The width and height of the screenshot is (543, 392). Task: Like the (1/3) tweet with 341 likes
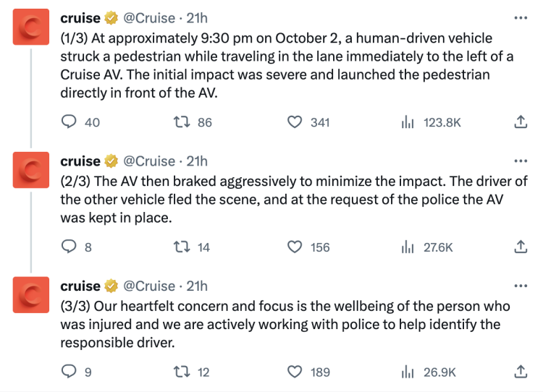point(295,122)
